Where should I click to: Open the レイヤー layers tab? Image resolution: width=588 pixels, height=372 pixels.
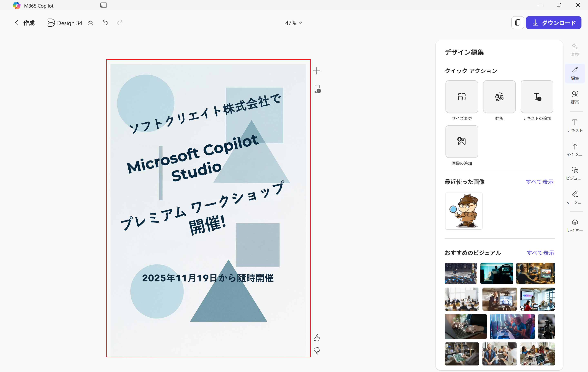(x=575, y=225)
